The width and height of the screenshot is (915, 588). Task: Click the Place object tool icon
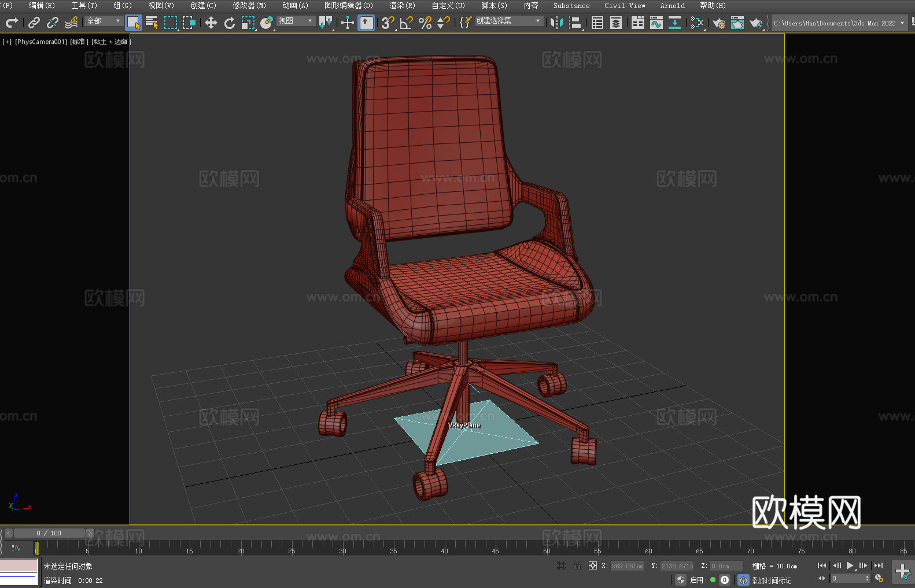click(x=267, y=23)
